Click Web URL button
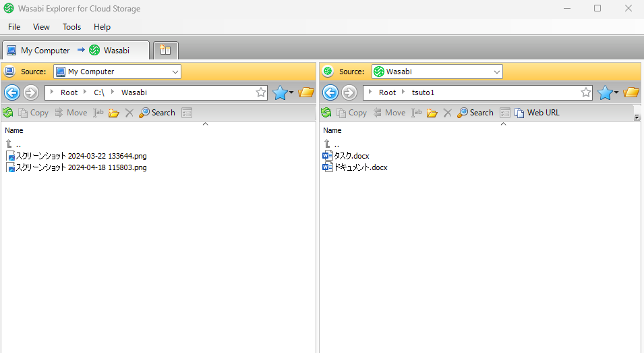 click(537, 113)
